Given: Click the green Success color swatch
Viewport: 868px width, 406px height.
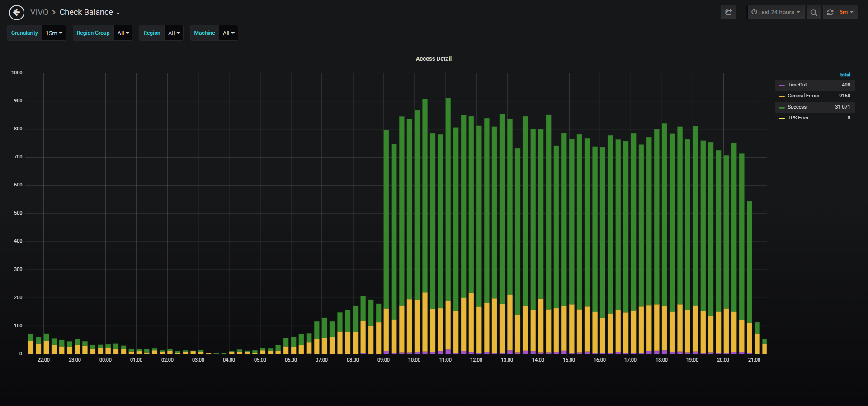Looking at the screenshot, I should (782, 107).
